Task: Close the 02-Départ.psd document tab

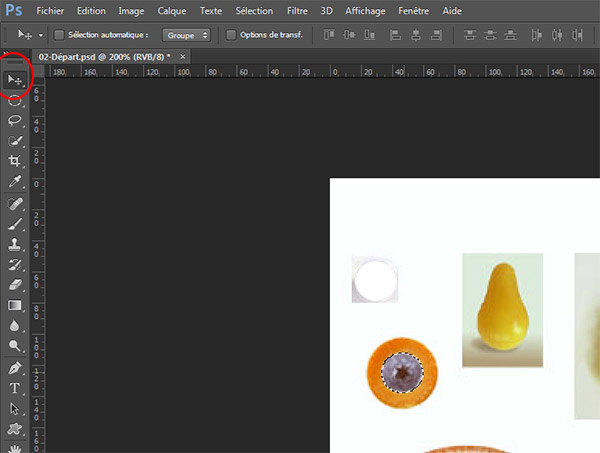Action: [x=183, y=57]
